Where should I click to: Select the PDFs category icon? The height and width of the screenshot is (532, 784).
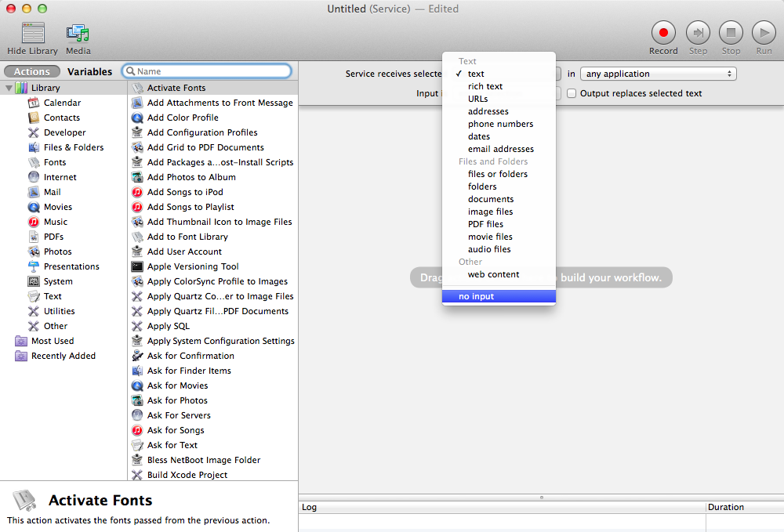34,237
